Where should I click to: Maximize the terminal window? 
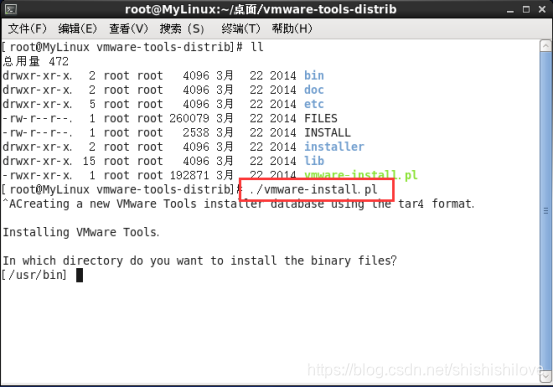click(526, 10)
